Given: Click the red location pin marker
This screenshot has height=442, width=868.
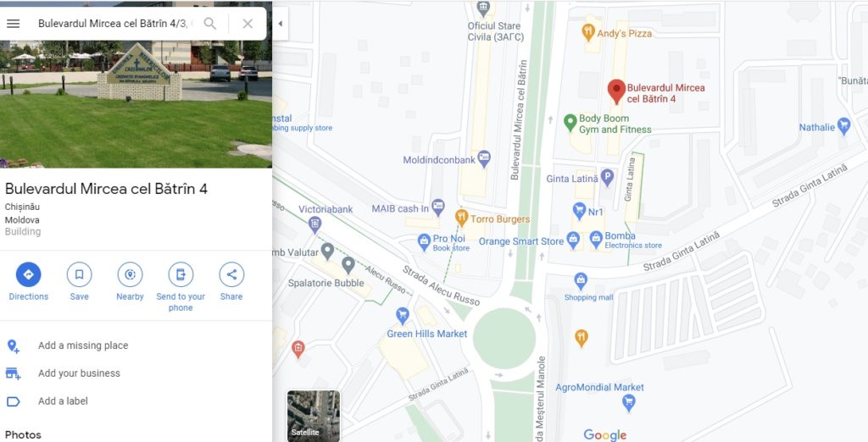Looking at the screenshot, I should (x=616, y=91).
